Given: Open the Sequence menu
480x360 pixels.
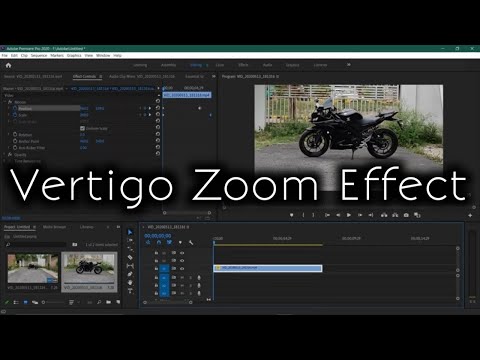Looking at the screenshot, I should tap(39, 55).
